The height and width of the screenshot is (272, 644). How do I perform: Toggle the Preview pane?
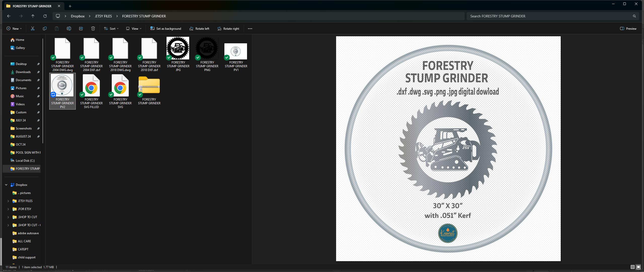click(x=628, y=28)
